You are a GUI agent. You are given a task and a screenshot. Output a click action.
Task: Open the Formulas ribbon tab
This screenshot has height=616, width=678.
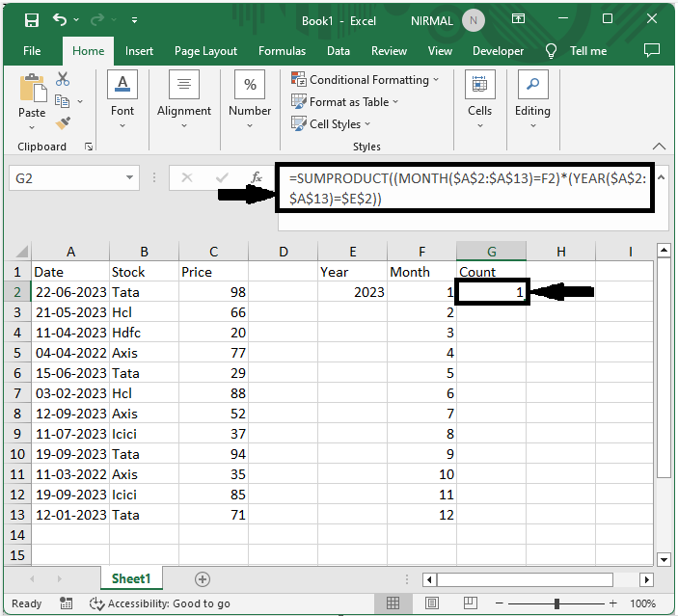(282, 51)
